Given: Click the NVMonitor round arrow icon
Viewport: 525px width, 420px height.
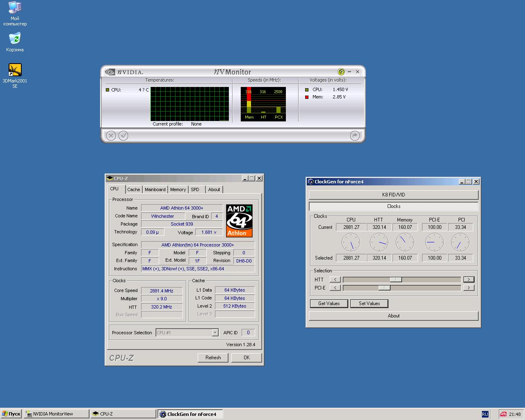Looking at the screenshot, I should pyautogui.click(x=355, y=136).
